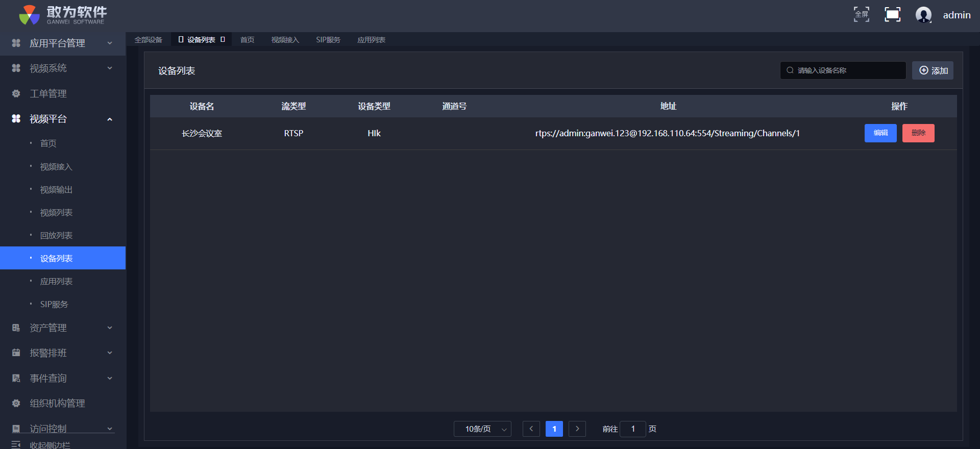Switch to the 首页 tab in the tab bar
This screenshot has height=449, width=980.
[x=247, y=40]
